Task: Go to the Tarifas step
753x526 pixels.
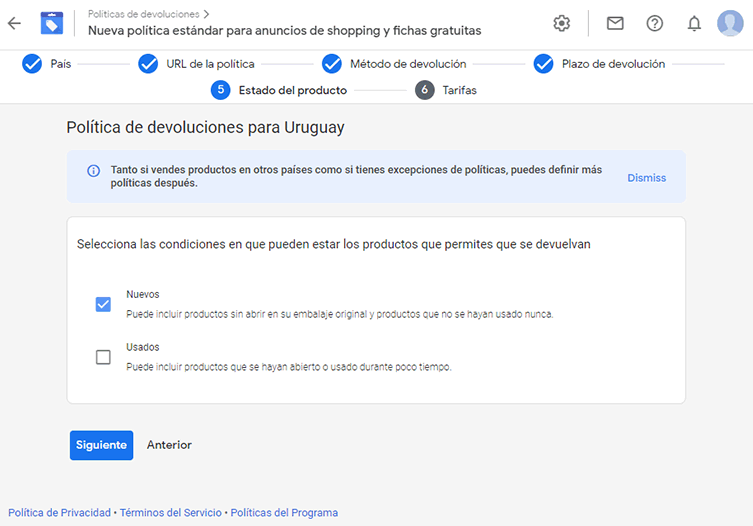Action: pos(460,90)
